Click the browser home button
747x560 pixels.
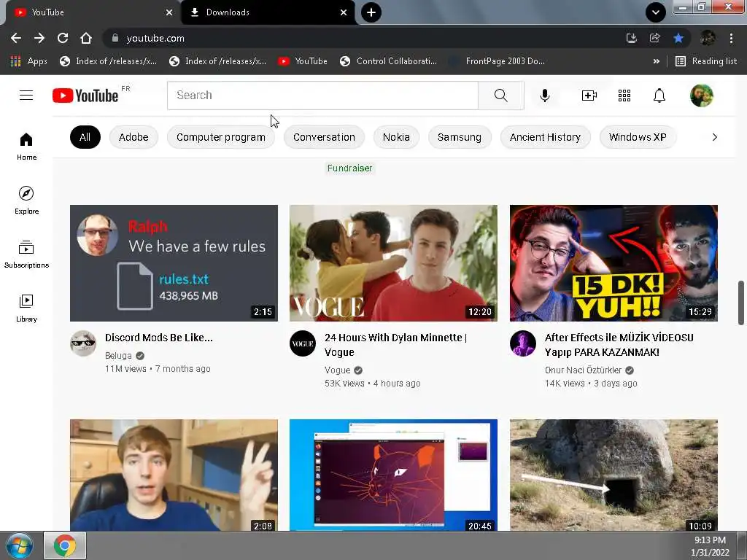[x=86, y=38]
